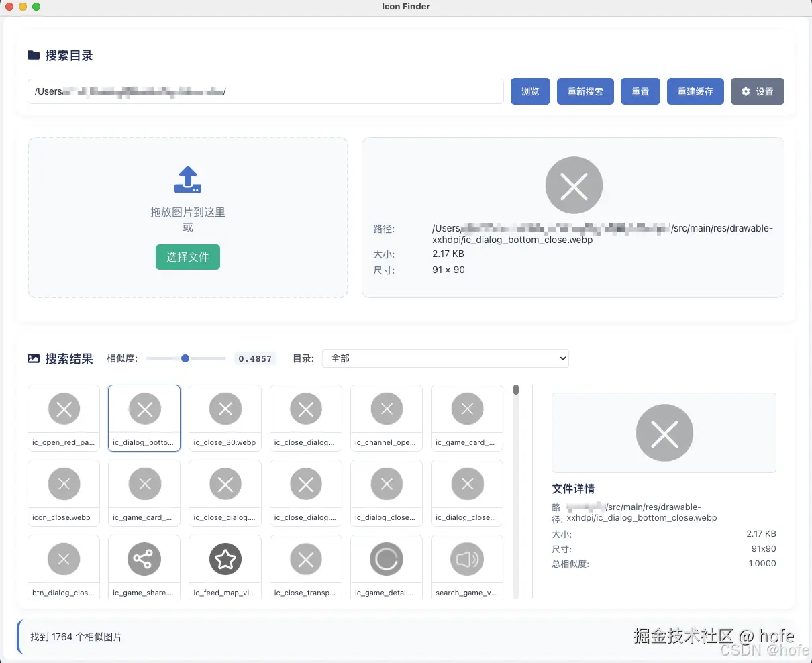This screenshot has width=812, height=663.
Task: Click the gear icon on the 设置 button
Action: pyautogui.click(x=744, y=91)
